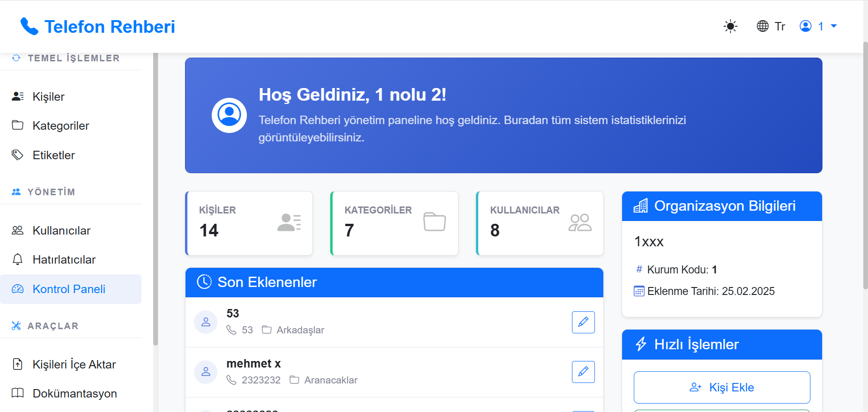Click the YÖNETİM section heading
This screenshot has width=868, height=412.
pos(51,192)
